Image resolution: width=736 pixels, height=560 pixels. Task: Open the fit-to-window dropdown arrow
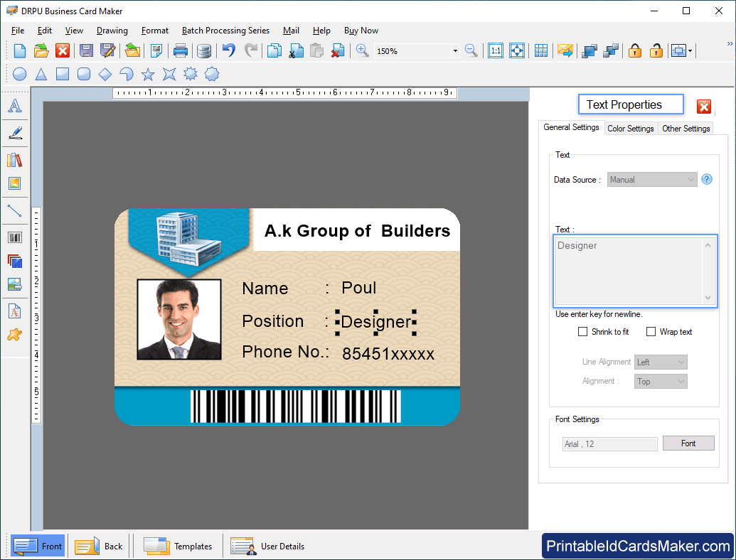point(690,50)
